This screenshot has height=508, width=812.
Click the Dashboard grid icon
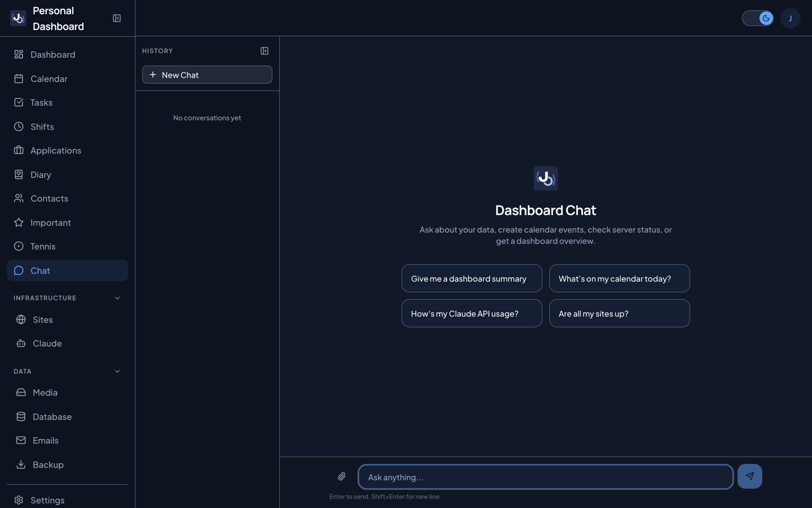pyautogui.click(x=19, y=54)
